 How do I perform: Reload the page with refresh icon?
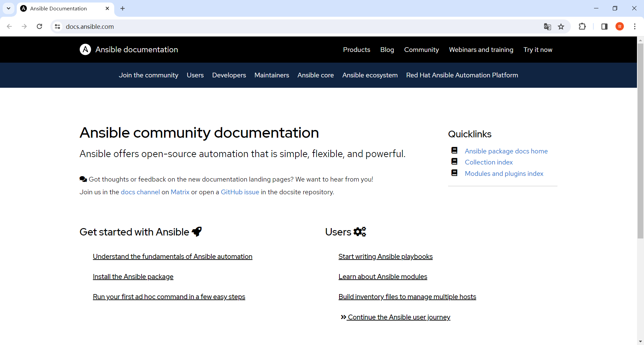coord(39,26)
